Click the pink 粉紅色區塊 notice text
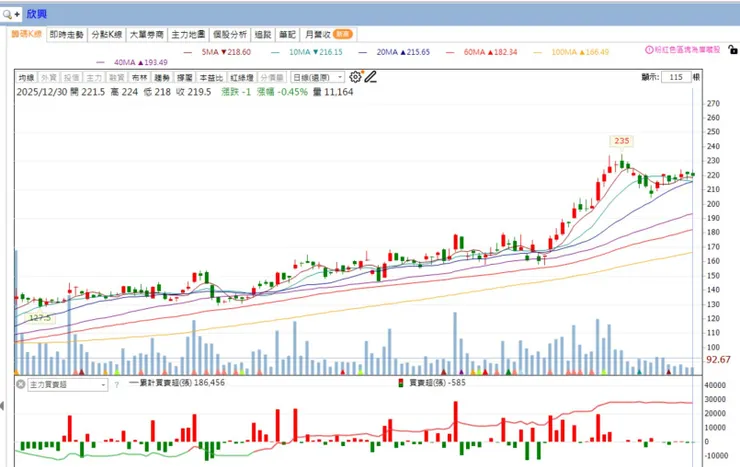This screenshot has height=467, width=740. [687, 50]
